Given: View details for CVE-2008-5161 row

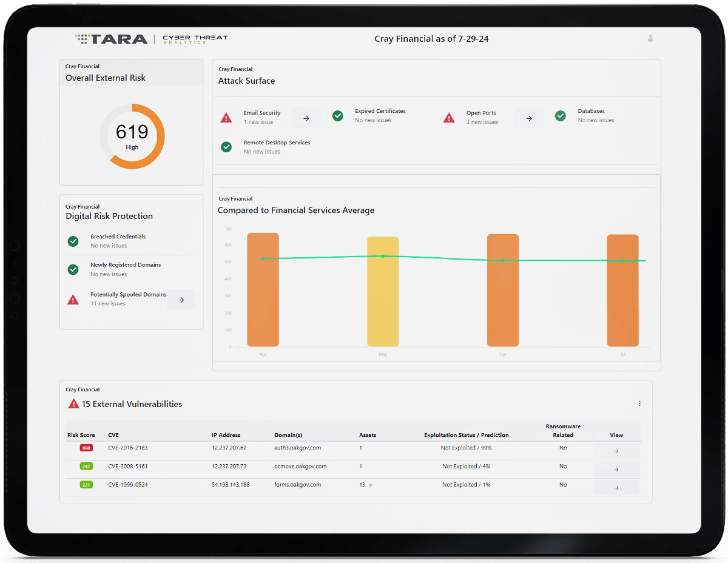Looking at the screenshot, I should tap(616, 470).
